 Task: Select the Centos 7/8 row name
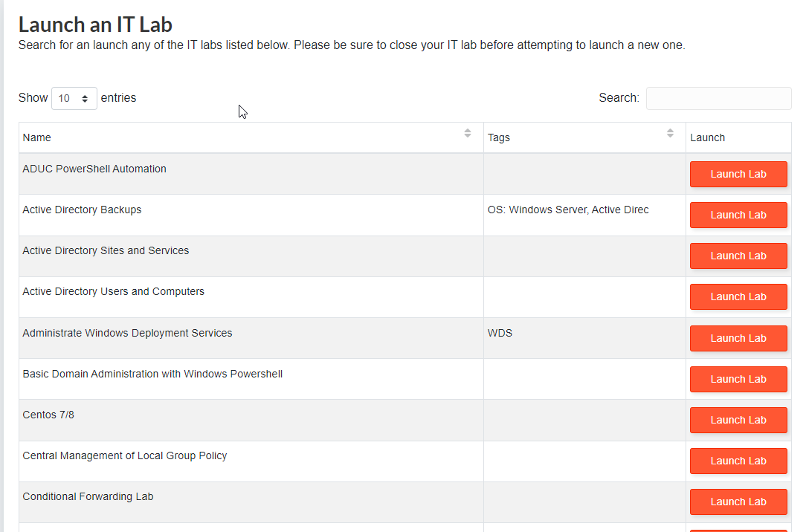[48, 415]
